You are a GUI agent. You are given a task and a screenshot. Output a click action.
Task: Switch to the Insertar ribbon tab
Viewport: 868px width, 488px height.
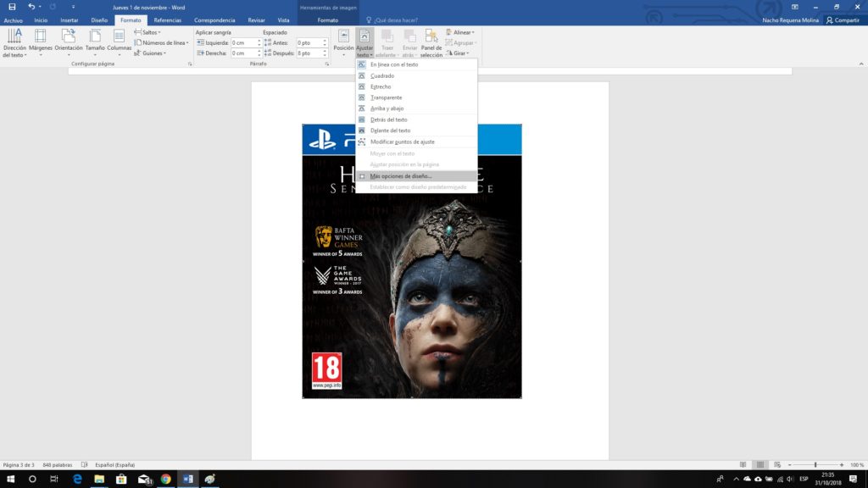click(70, 19)
